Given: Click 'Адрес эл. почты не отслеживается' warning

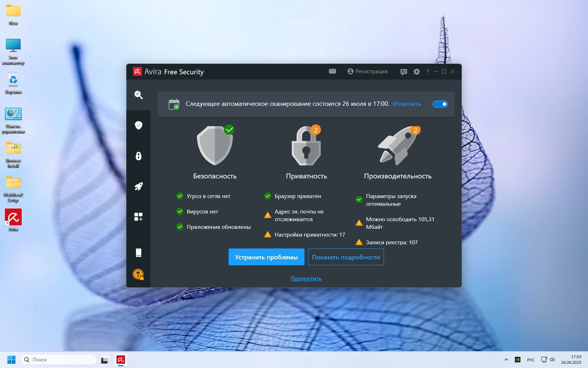Looking at the screenshot, I should coord(294,215).
